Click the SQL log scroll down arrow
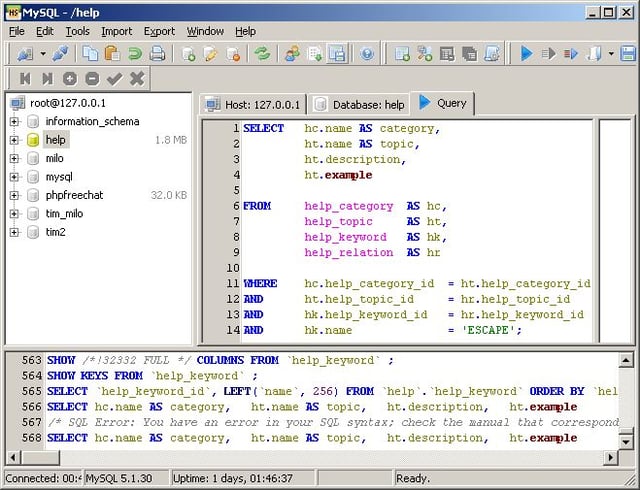The height and width of the screenshot is (490, 640). tap(626, 441)
